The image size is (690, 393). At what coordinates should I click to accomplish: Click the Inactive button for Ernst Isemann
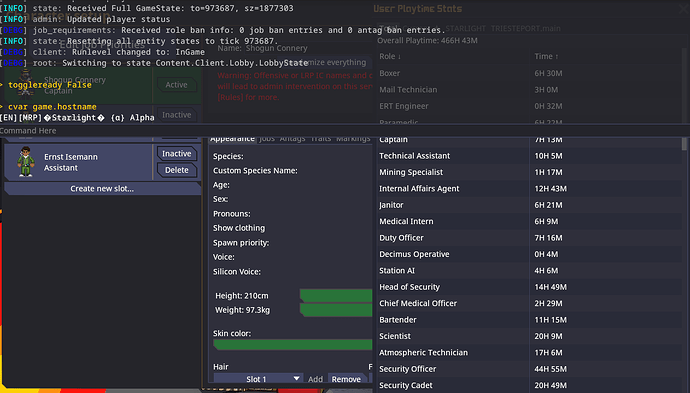(176, 154)
